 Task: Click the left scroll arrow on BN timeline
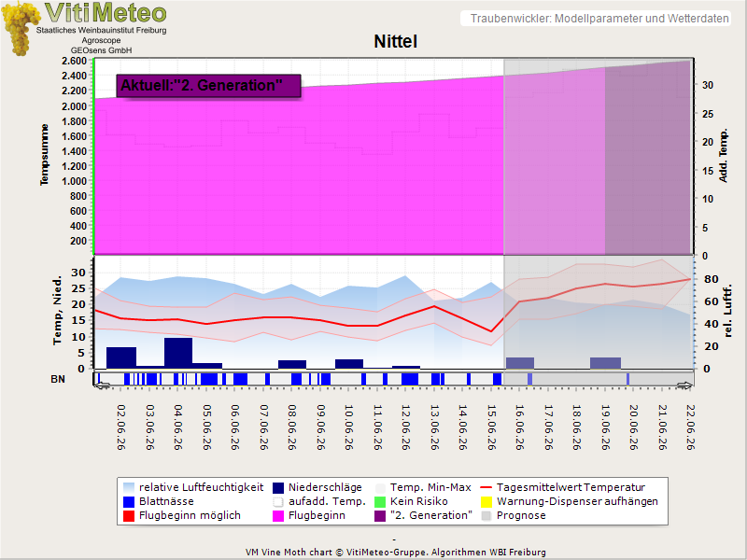(103, 385)
